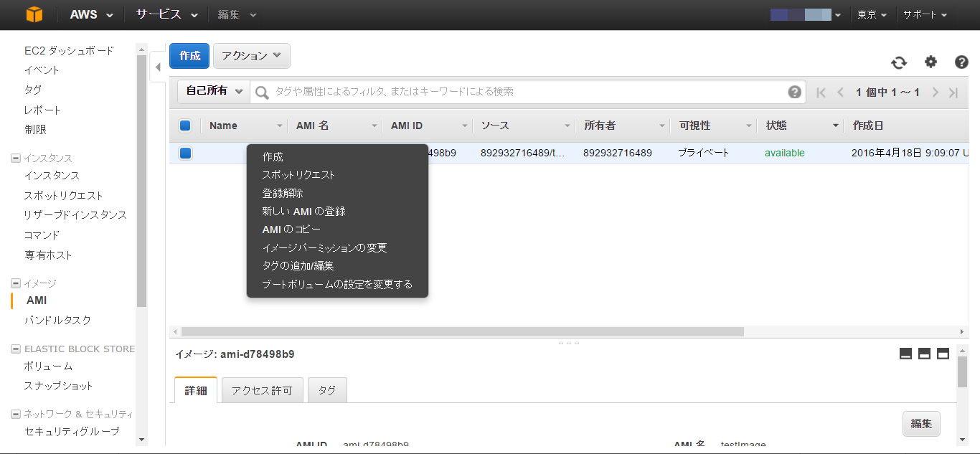This screenshot has height=454, width=980.
Task: Open the 東京 region dropdown
Action: coord(872,14)
